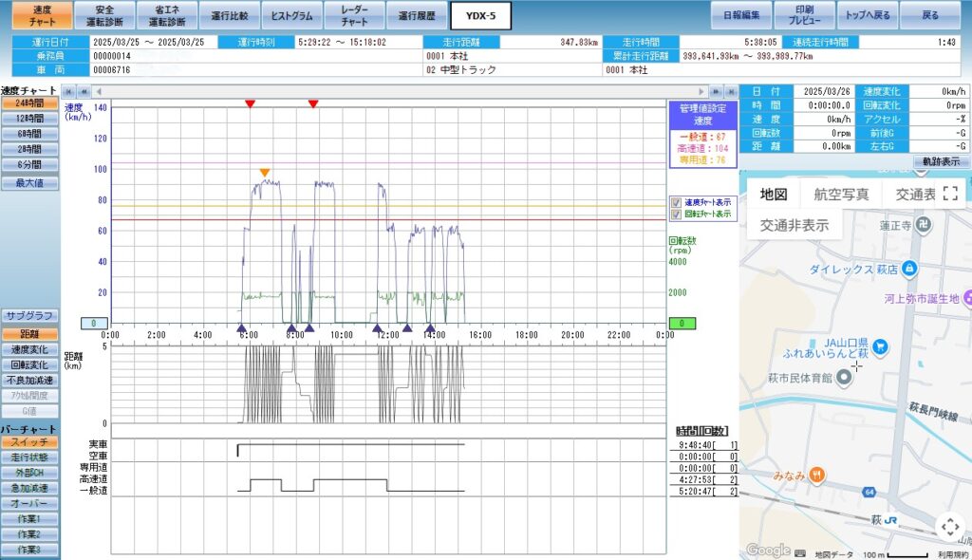
Task: Open the map camera pan control
Action: pos(949,528)
